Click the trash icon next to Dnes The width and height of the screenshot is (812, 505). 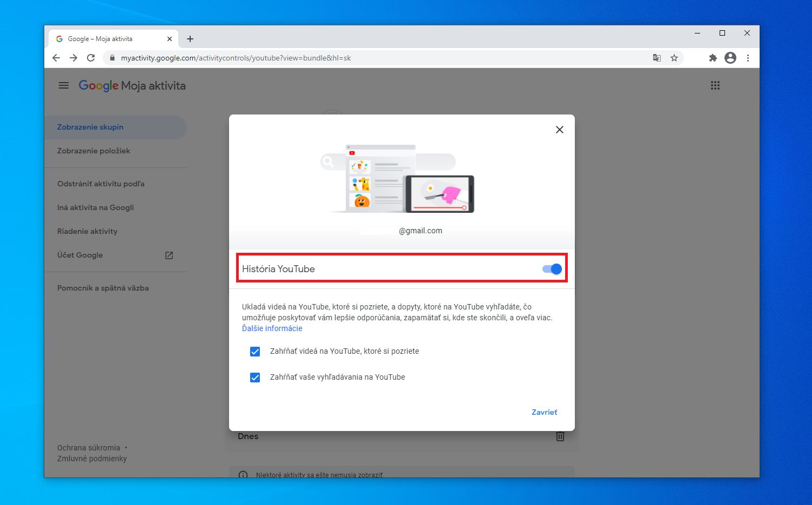click(560, 436)
